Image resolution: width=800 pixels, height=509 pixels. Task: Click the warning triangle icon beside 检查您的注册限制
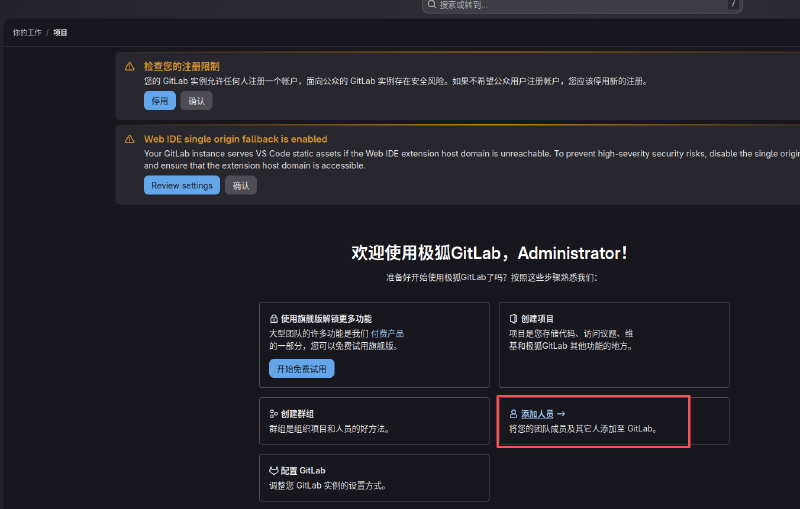tap(130, 67)
